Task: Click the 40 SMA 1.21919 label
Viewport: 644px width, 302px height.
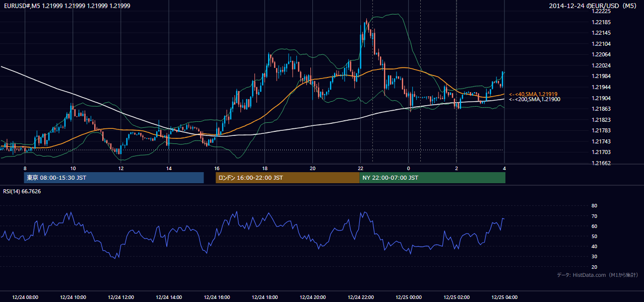Action: [x=533, y=94]
